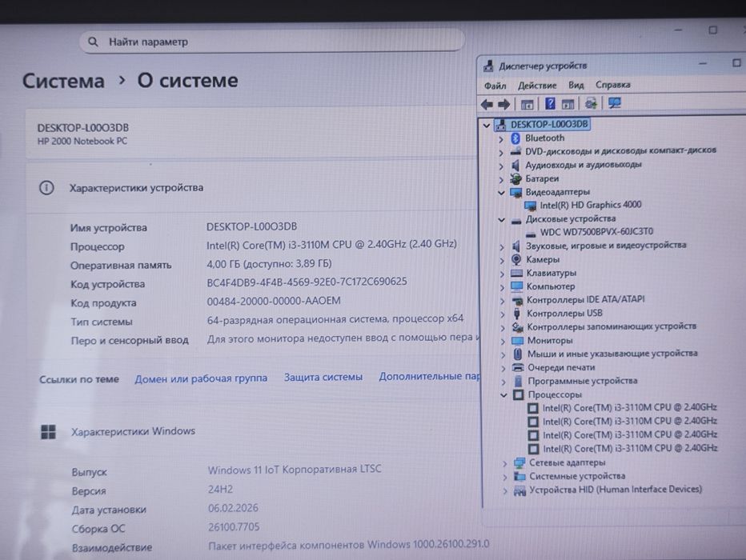The image size is (746, 560).
Task: Expand the DVD-дисководы category
Action: coord(500,153)
